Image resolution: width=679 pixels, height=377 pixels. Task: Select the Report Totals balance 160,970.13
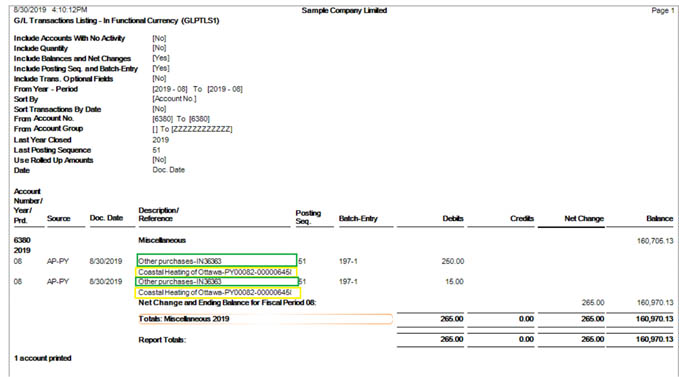click(x=654, y=339)
